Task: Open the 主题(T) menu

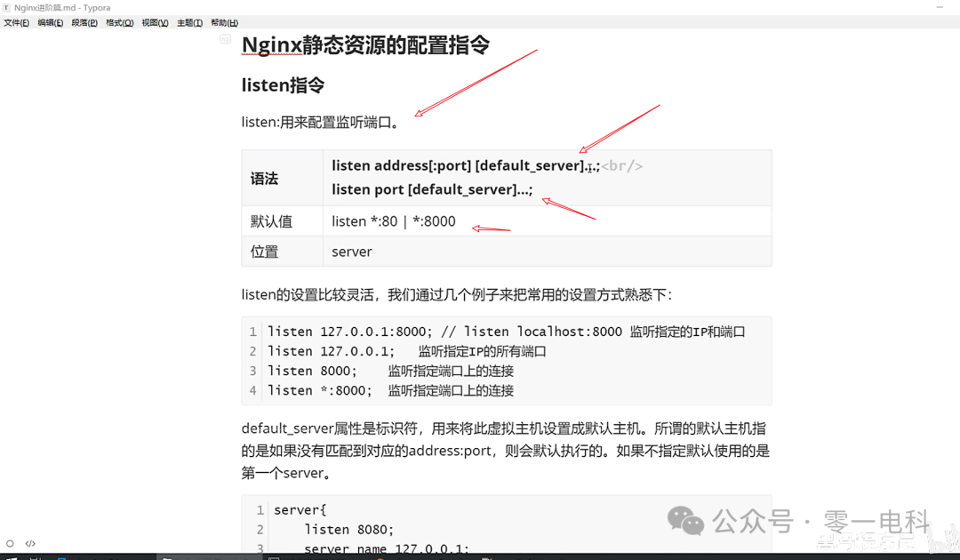Action: pos(190,22)
